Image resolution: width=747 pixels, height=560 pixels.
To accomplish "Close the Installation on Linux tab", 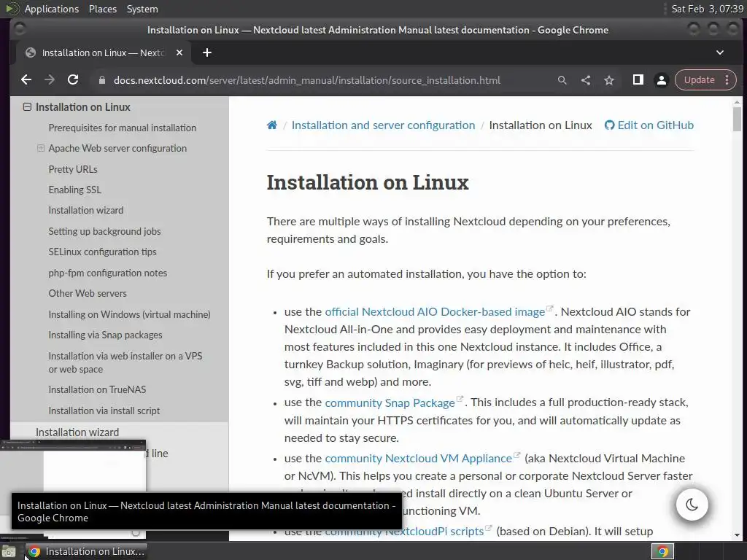I will tap(179, 52).
